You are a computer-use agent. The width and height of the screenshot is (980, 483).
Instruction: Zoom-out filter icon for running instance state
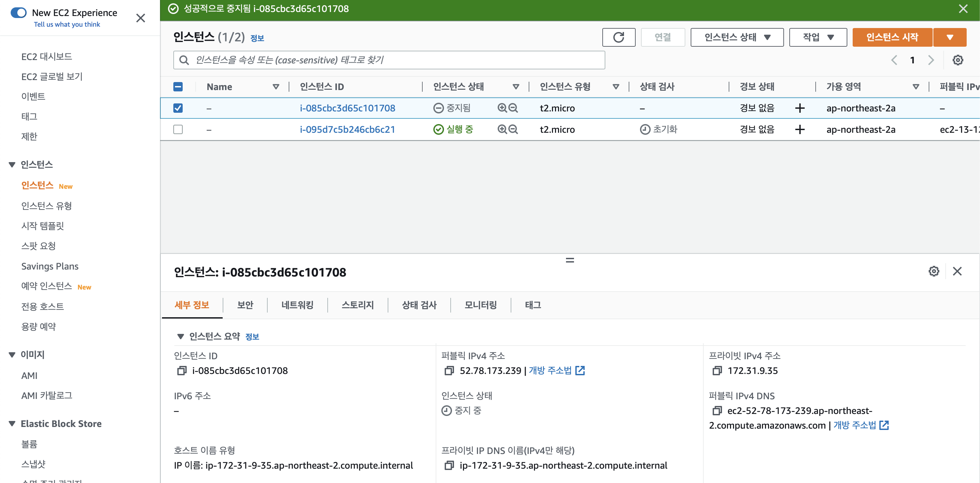click(x=513, y=129)
